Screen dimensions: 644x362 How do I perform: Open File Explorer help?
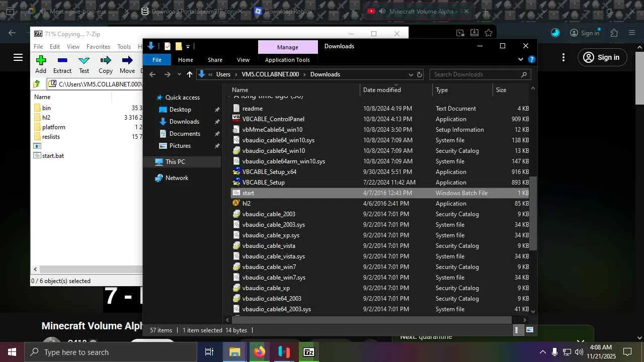(531, 59)
